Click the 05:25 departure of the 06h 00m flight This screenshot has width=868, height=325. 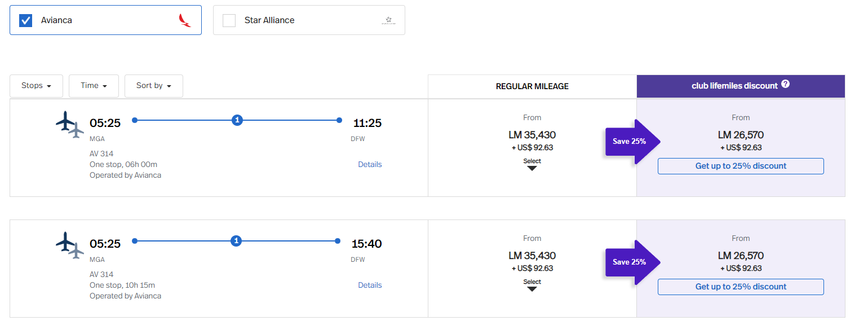point(105,123)
